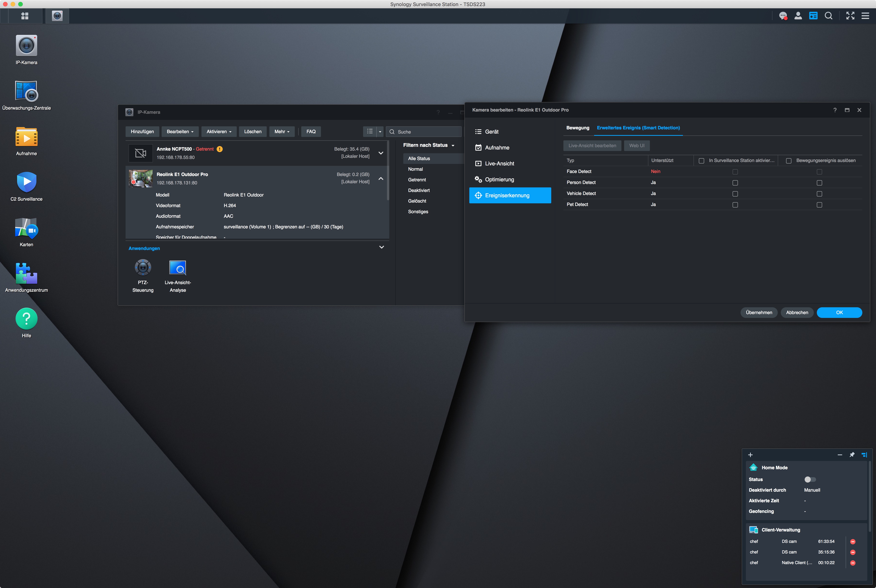The width and height of the screenshot is (876, 588).
Task: Click the Hinzufügen button
Action: [142, 132]
